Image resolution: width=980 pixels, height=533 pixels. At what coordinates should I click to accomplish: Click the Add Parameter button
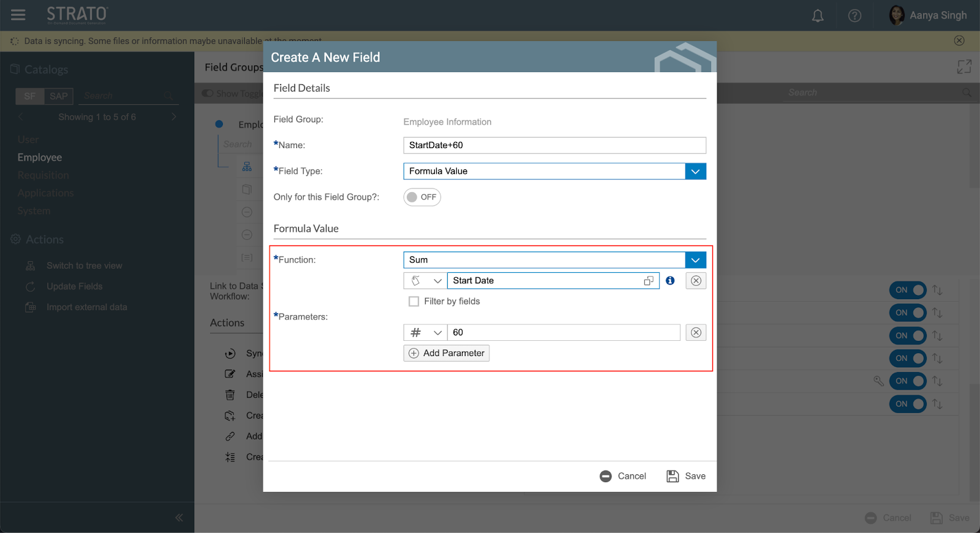[x=447, y=353]
